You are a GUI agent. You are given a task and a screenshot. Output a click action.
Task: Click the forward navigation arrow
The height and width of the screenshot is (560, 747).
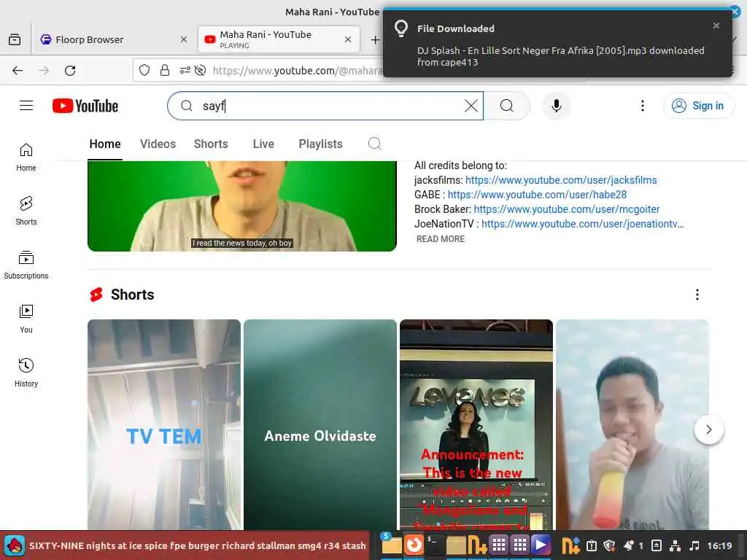44,71
